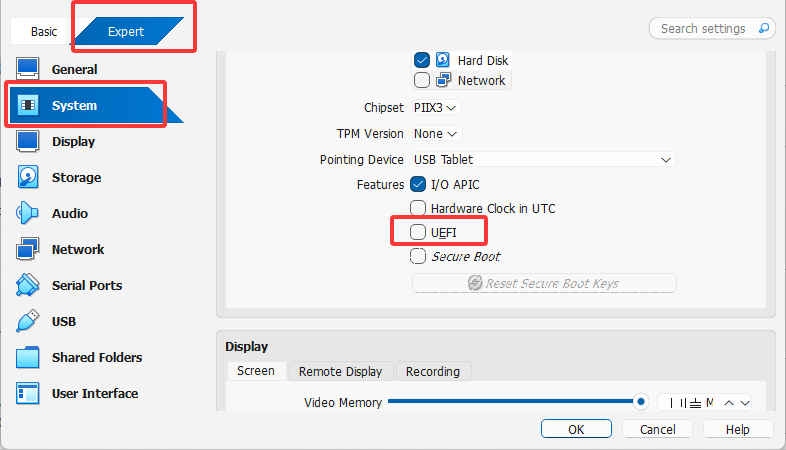The height and width of the screenshot is (450, 786).
Task: Open the USB plug icon
Action: (27, 321)
